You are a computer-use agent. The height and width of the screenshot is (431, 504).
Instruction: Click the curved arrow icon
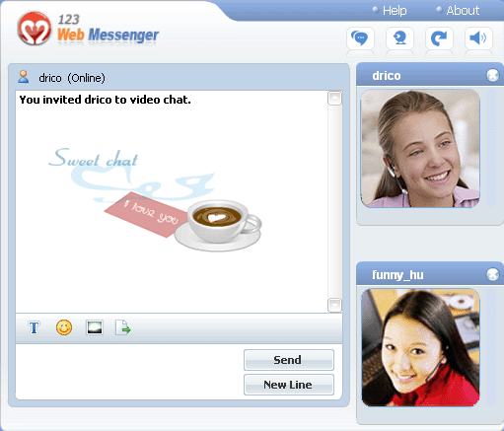[439, 38]
